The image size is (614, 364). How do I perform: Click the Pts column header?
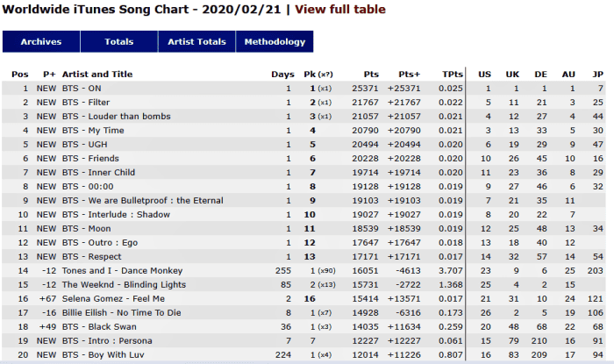point(370,75)
